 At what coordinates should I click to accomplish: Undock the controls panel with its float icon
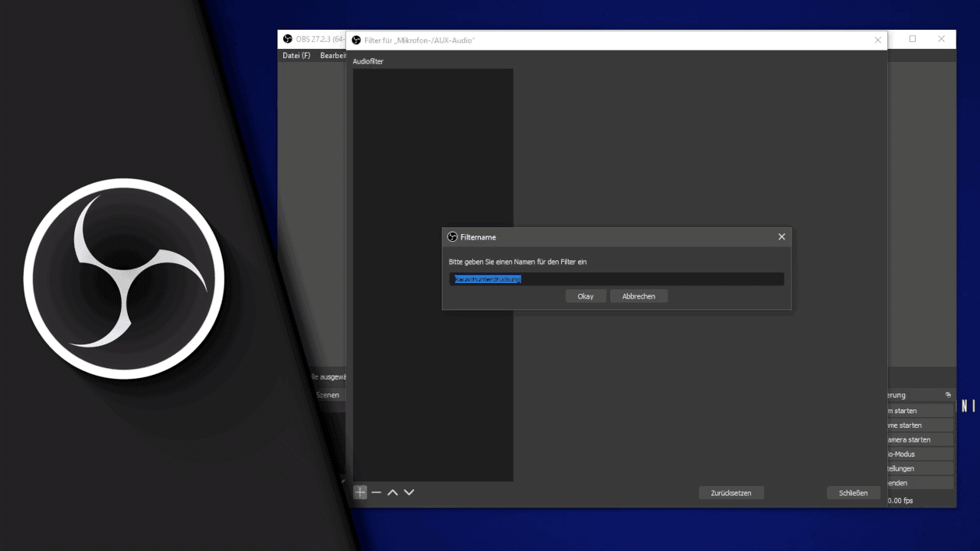point(948,395)
